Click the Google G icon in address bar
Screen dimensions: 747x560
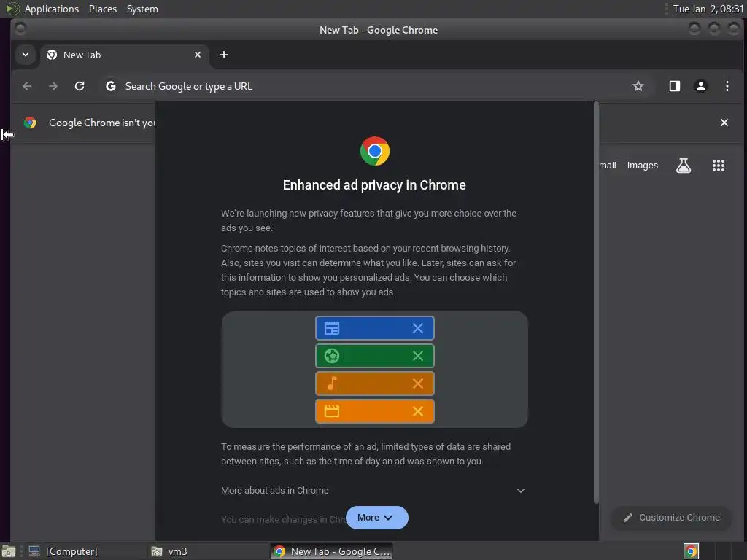[x=111, y=86]
